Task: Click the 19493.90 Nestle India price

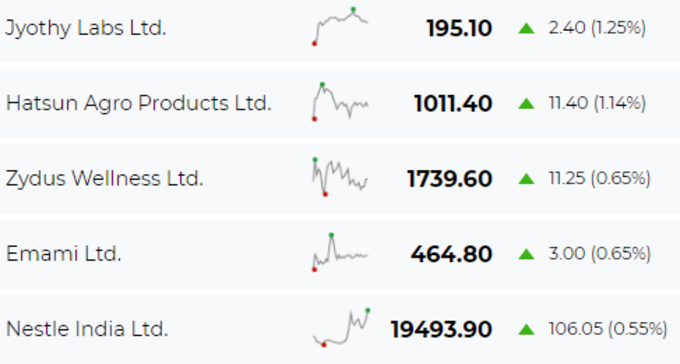Action: tap(441, 329)
